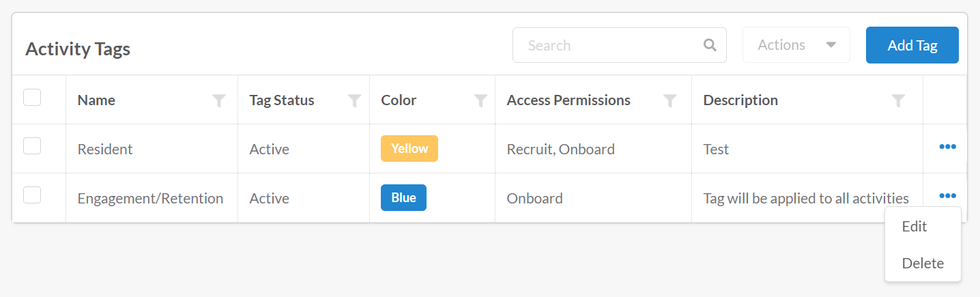Check the Engagement/Retention row checkbox

coord(32,195)
